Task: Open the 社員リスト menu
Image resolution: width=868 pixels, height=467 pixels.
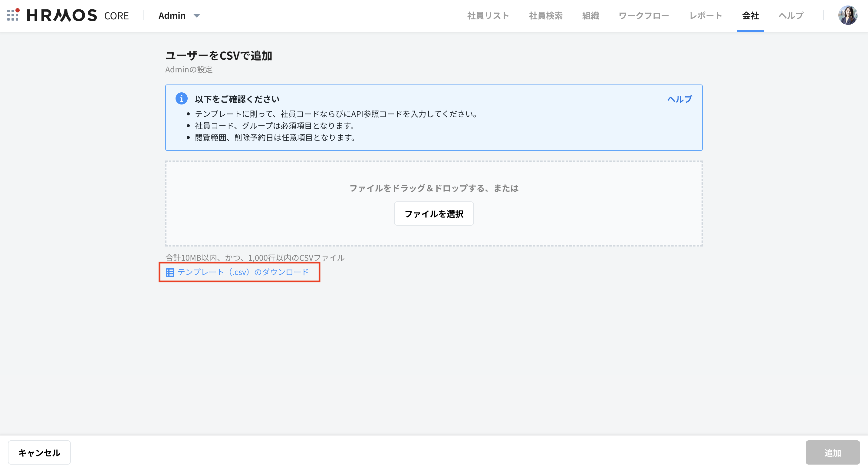Action: pyautogui.click(x=488, y=15)
